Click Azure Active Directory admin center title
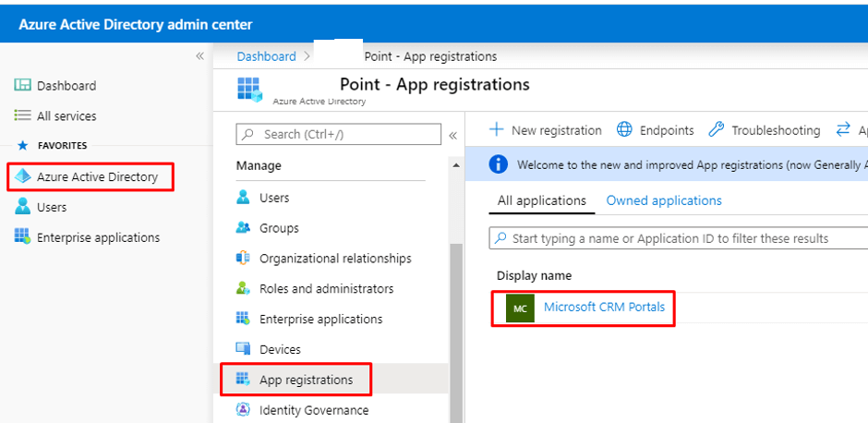Screen dimensions: 868x423 [136, 25]
